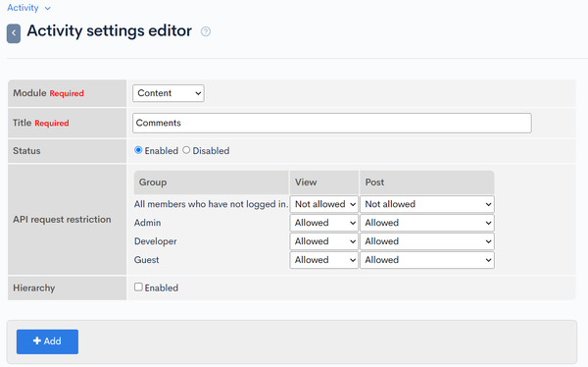The height and width of the screenshot is (367, 588).
Task: Click the Module row label
Action: point(29,93)
